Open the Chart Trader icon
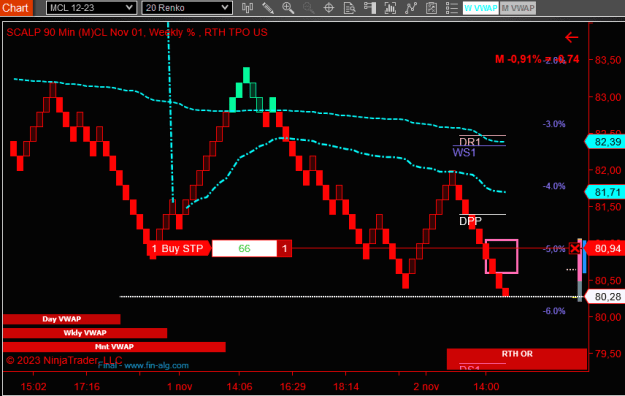Image resolution: width=625 pixels, height=396 pixels. tap(370, 8)
